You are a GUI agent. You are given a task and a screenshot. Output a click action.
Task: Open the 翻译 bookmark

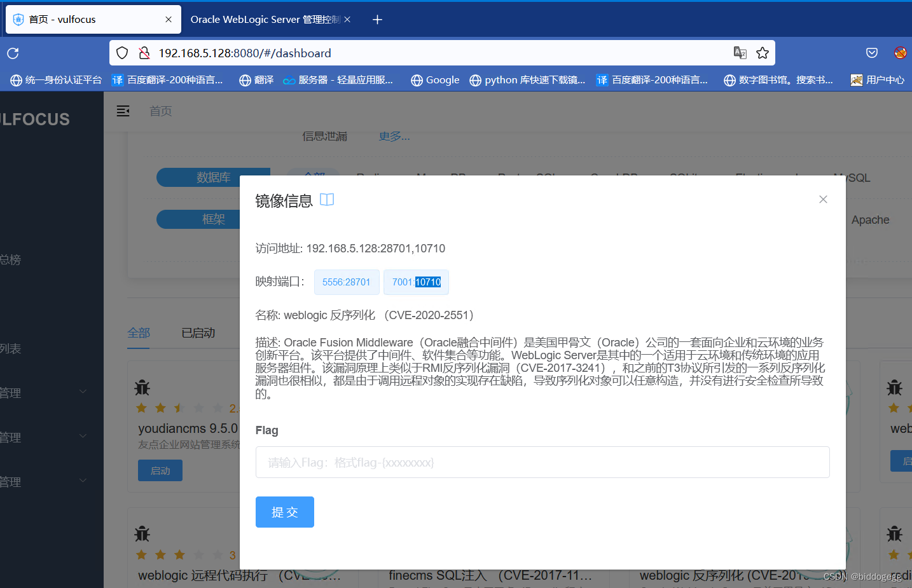pyautogui.click(x=256, y=80)
